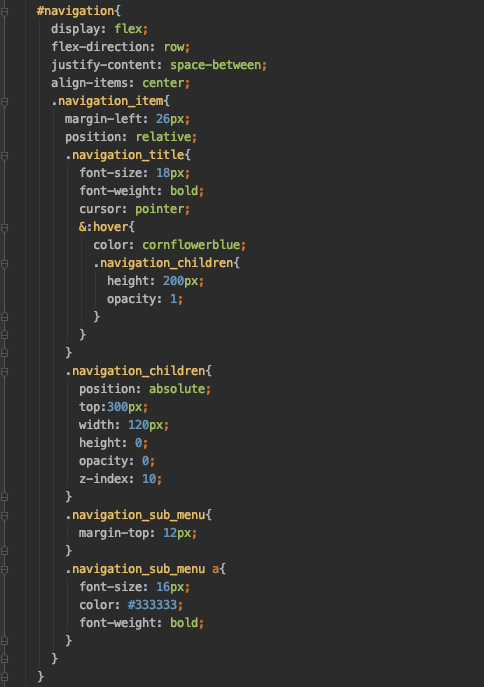Viewport: 484px width, 687px height.
Task: Click the height: 0 declaration
Action: [x=113, y=443]
